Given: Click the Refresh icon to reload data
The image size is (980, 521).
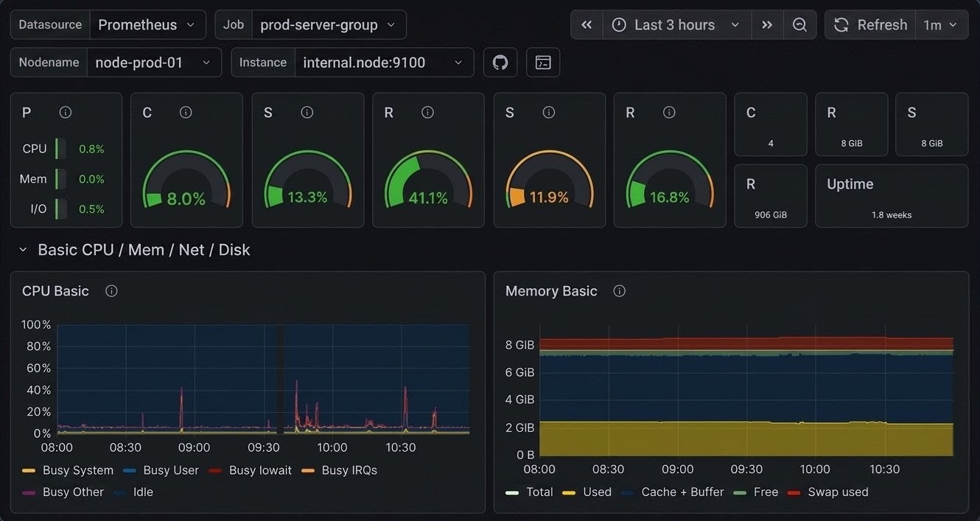Looking at the screenshot, I should 841,24.
